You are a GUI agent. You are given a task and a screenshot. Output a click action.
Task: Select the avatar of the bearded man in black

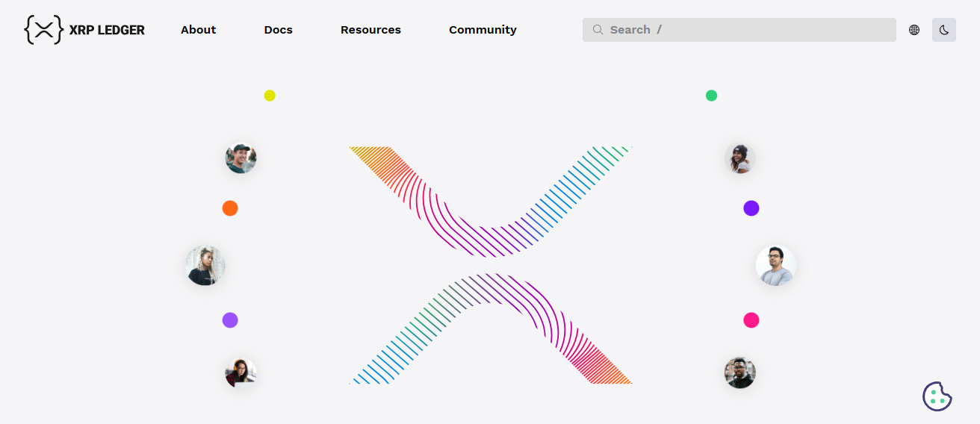click(x=739, y=372)
